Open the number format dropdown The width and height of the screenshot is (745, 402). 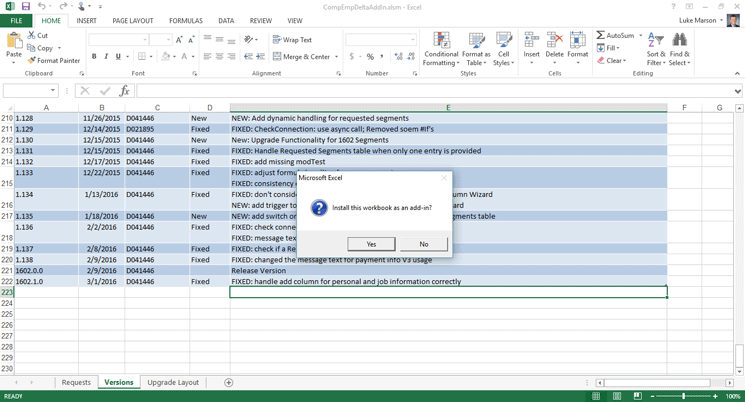point(413,40)
